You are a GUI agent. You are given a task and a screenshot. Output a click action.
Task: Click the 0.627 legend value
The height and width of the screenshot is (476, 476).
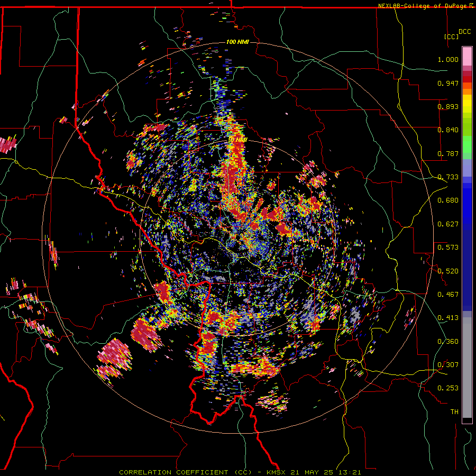point(448,224)
